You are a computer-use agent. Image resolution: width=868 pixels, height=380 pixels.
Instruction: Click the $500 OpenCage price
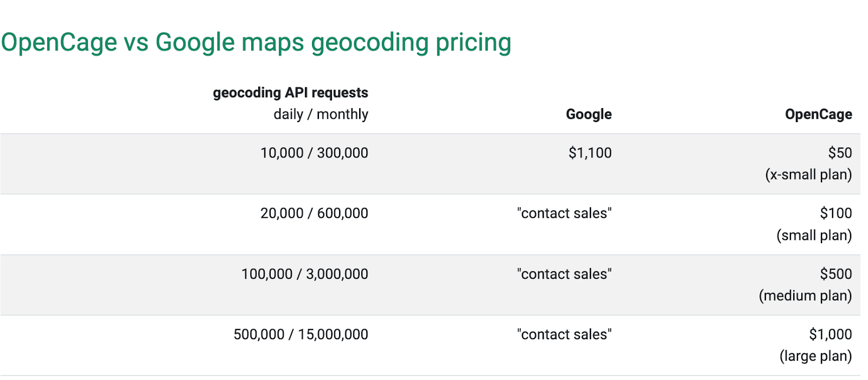[x=836, y=274]
